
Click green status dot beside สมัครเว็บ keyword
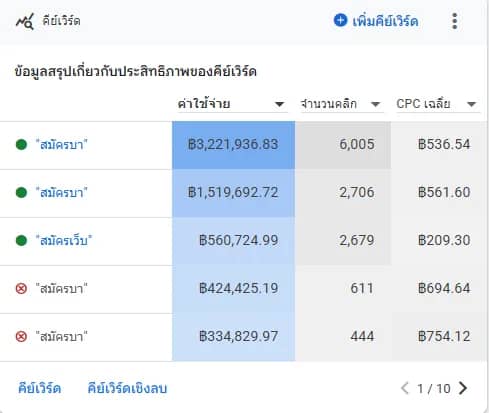(21, 240)
